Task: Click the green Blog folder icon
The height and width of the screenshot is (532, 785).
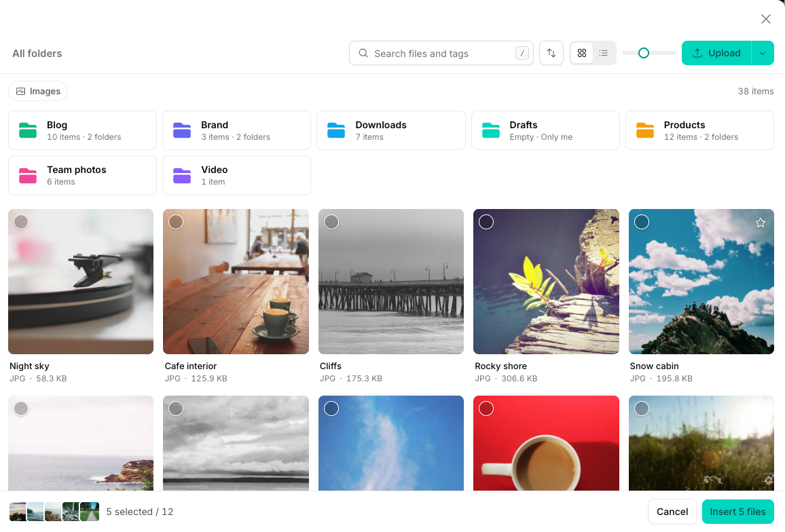Action: 28,130
